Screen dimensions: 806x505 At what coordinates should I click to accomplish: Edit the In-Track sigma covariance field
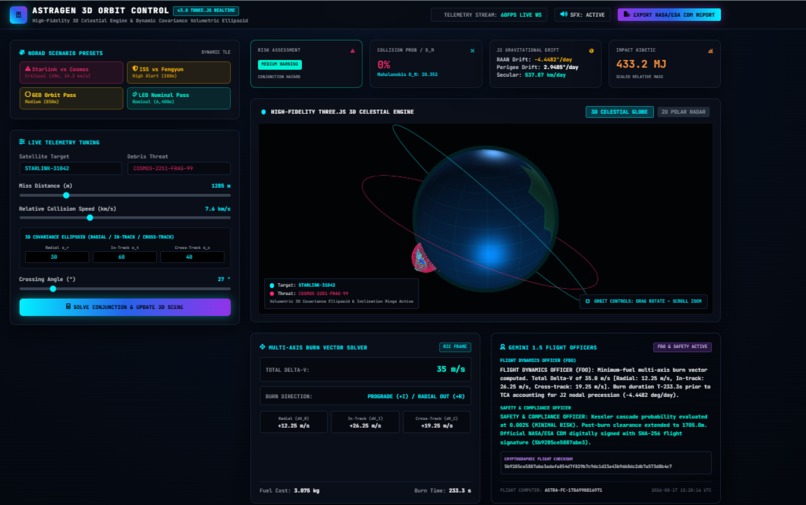point(124,257)
